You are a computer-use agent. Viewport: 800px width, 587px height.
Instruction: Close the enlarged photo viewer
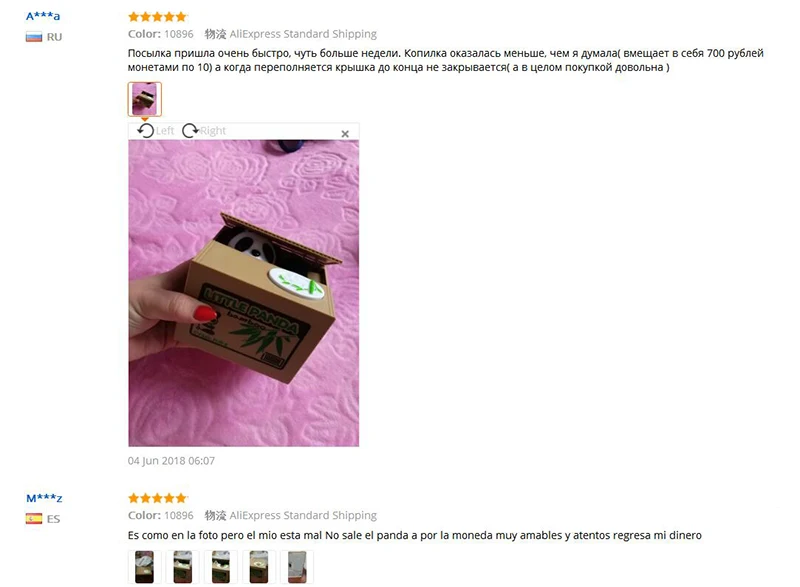pos(345,134)
